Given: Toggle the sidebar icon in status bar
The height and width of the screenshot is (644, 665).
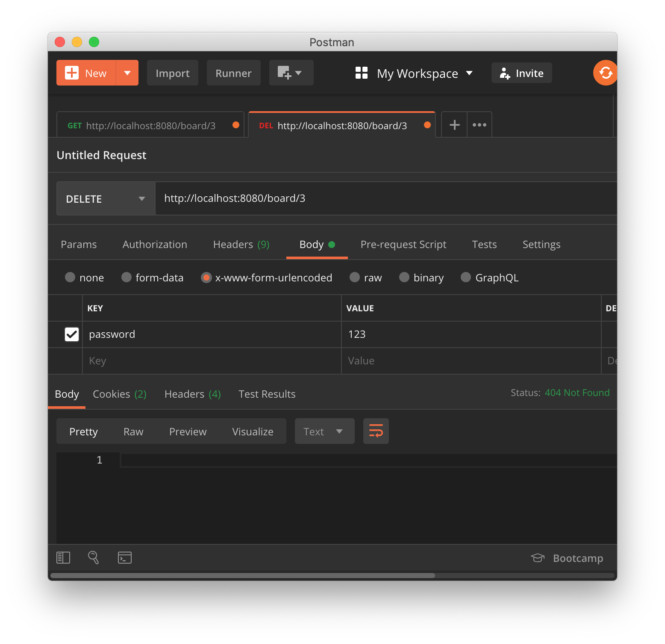Looking at the screenshot, I should [x=63, y=558].
